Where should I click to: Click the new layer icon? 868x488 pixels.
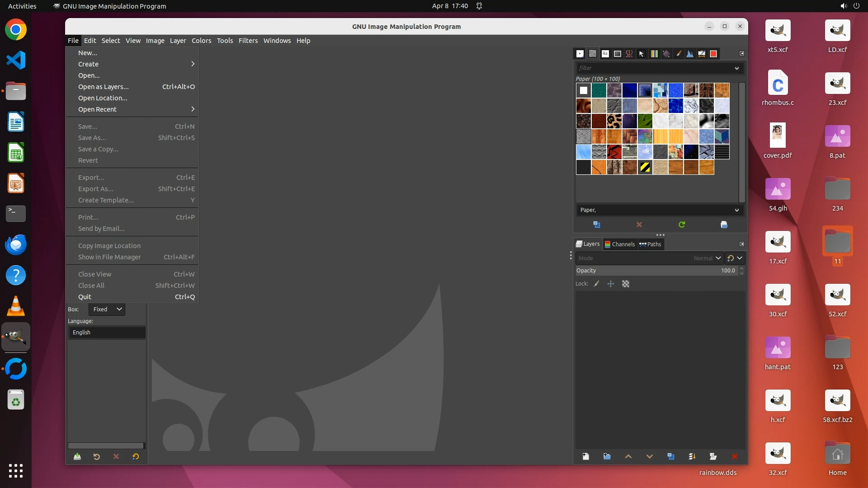point(585,456)
